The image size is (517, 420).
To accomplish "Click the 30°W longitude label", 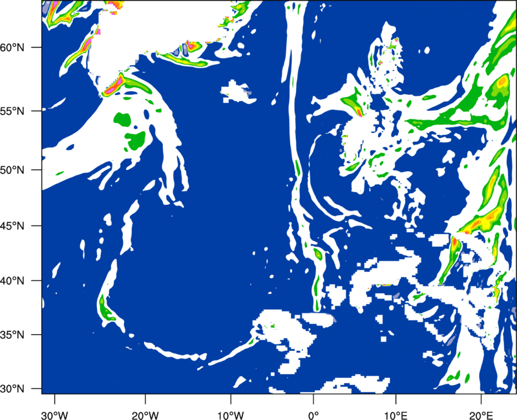I will [x=54, y=415].
